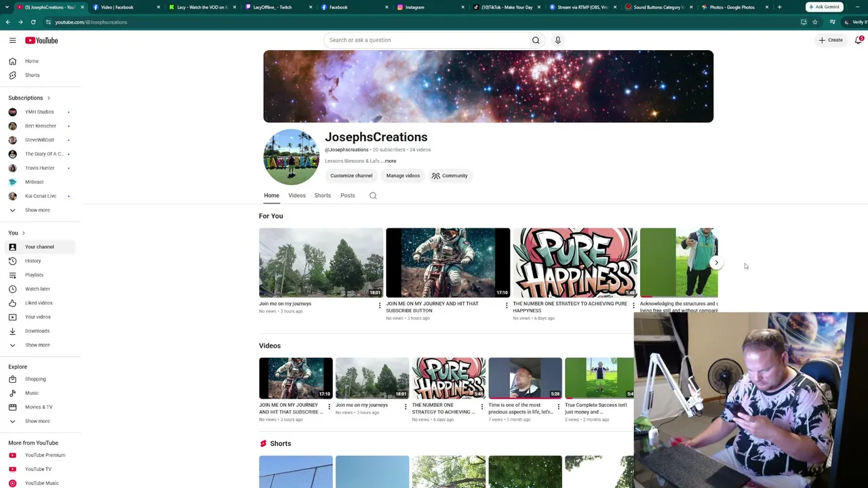Select the channel Home tab
Screen dimensions: 868x488
coord(271,195)
